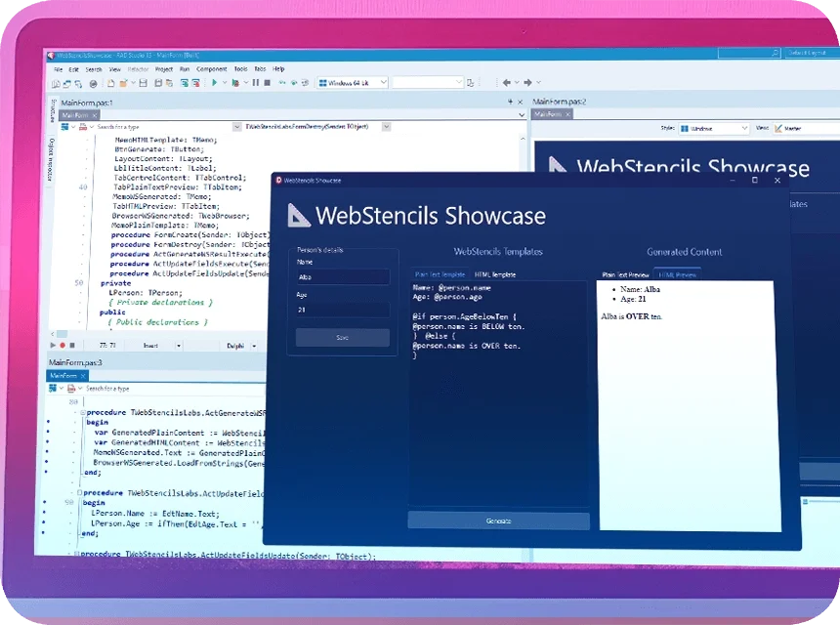
Task: Click the Stop program icon in the toolbar
Action: click(x=266, y=83)
